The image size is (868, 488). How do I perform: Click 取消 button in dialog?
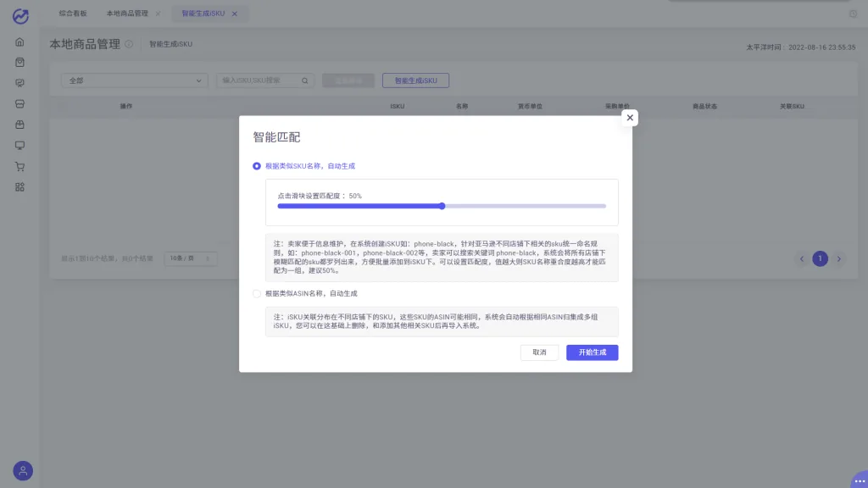[539, 352]
